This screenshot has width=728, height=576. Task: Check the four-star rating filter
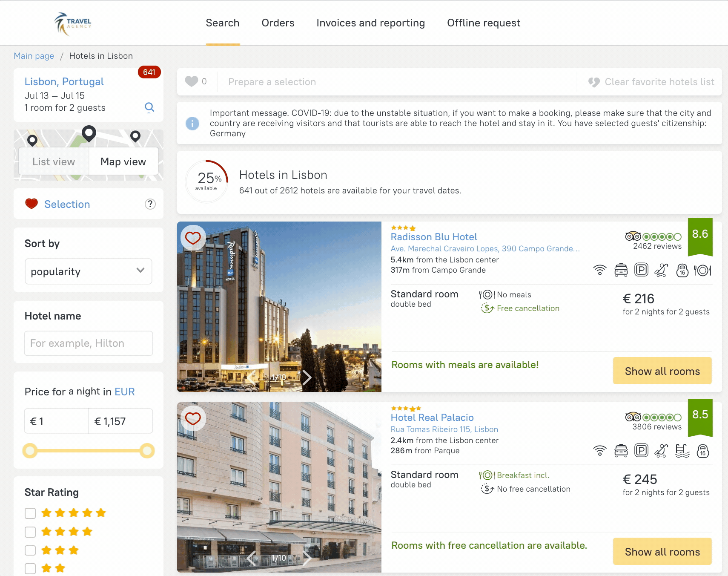[30, 532]
